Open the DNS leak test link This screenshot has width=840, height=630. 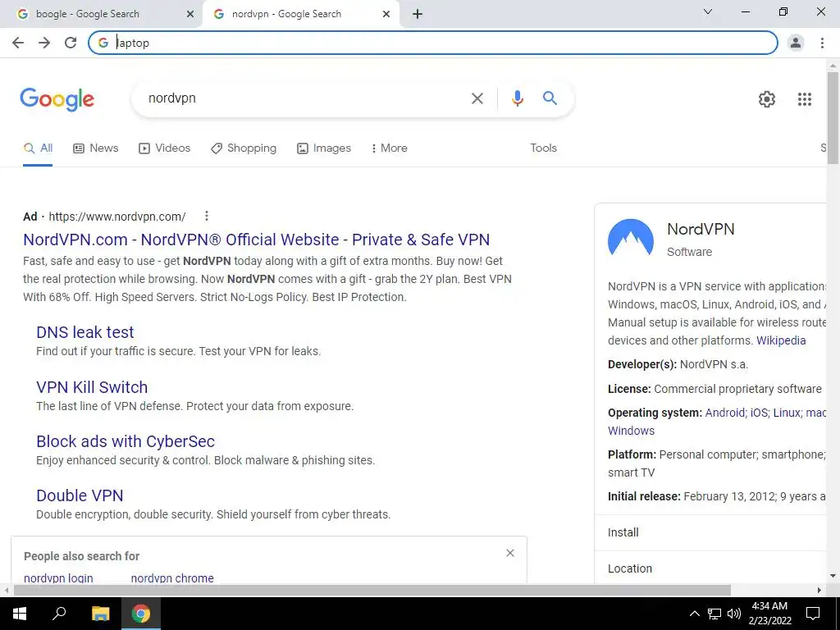pos(84,332)
